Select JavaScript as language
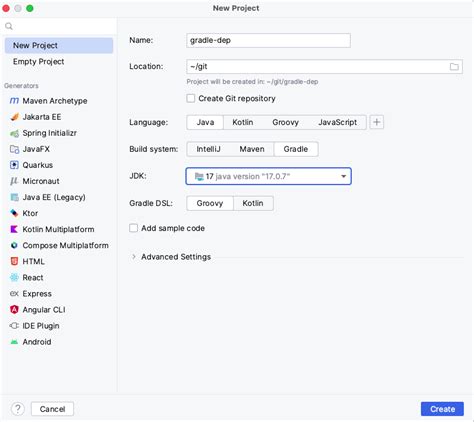 pos(337,122)
